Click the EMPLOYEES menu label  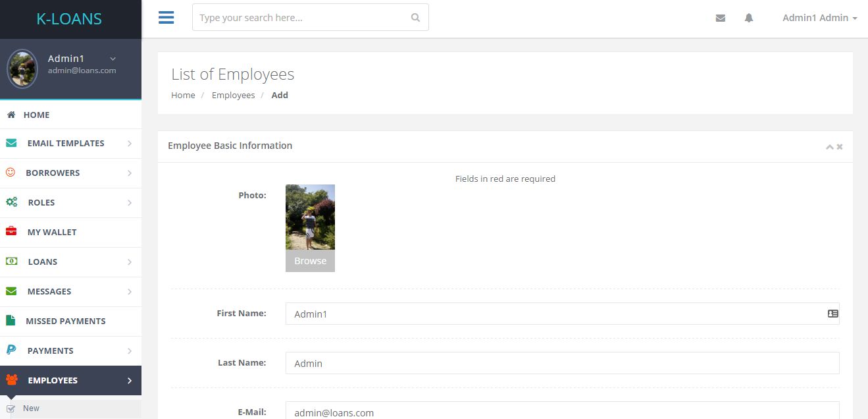(53, 381)
